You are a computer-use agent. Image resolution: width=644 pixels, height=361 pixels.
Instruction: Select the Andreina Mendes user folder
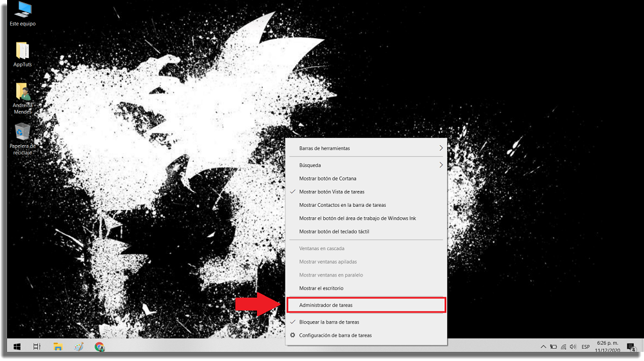coord(23,98)
